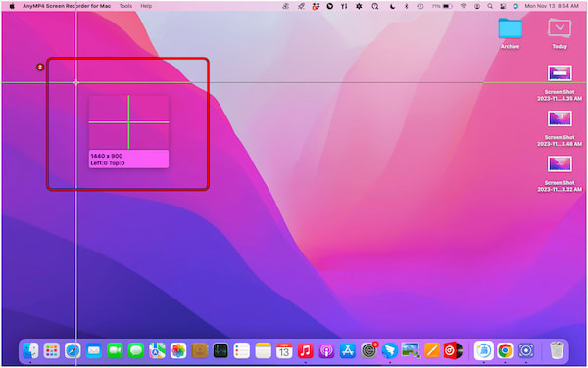This screenshot has height=368, width=588.
Task: Click the rocket icon in menu bar
Action: pyautogui.click(x=301, y=6)
